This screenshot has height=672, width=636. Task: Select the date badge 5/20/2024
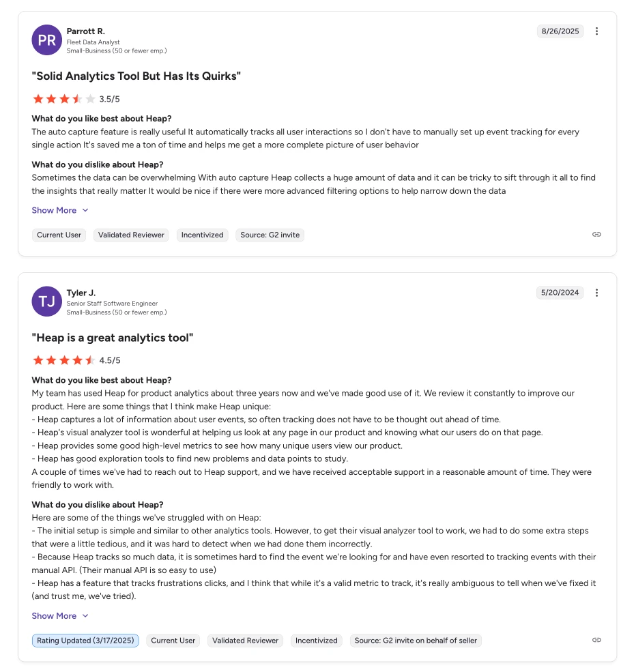click(x=560, y=293)
